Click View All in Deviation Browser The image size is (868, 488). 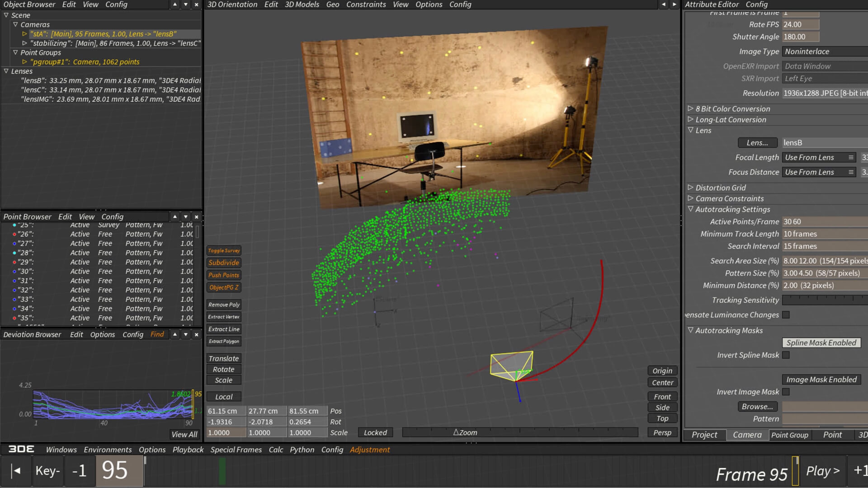pos(184,434)
